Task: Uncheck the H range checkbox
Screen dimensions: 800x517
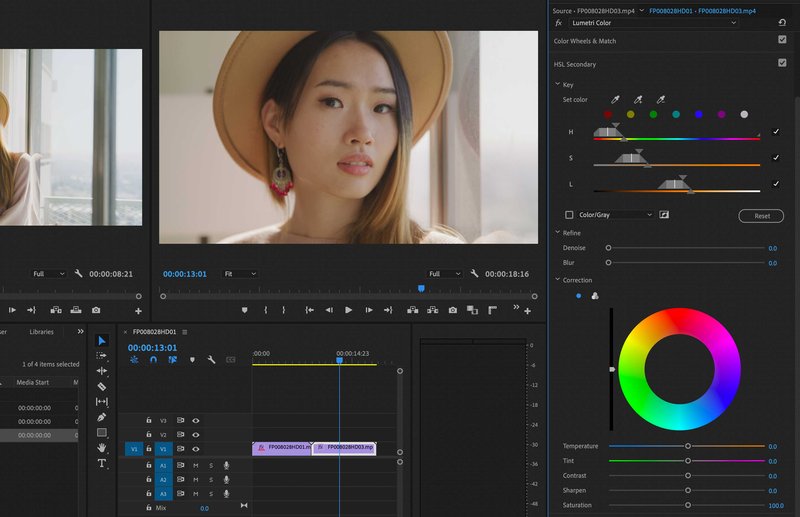Action: click(776, 132)
